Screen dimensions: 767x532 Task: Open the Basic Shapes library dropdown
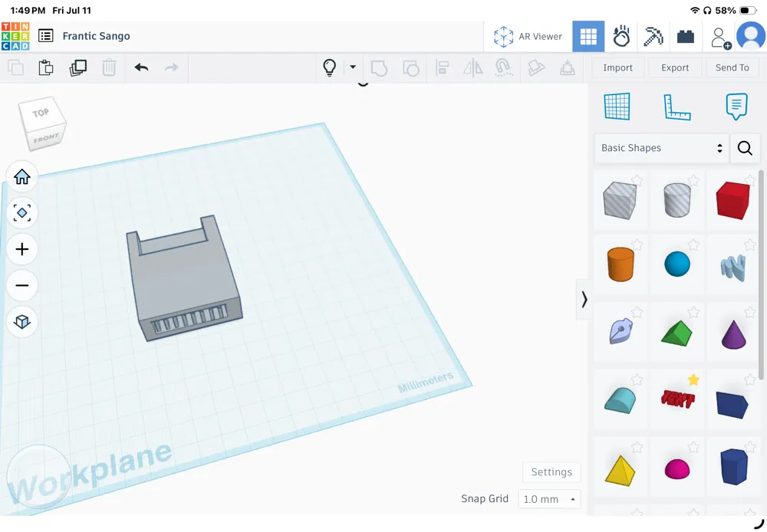(661, 148)
